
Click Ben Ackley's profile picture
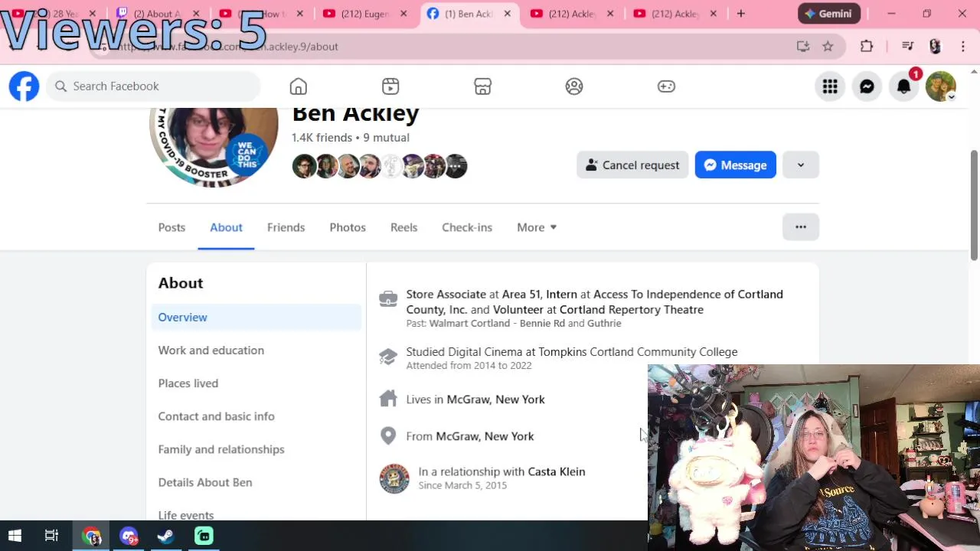[x=214, y=145]
